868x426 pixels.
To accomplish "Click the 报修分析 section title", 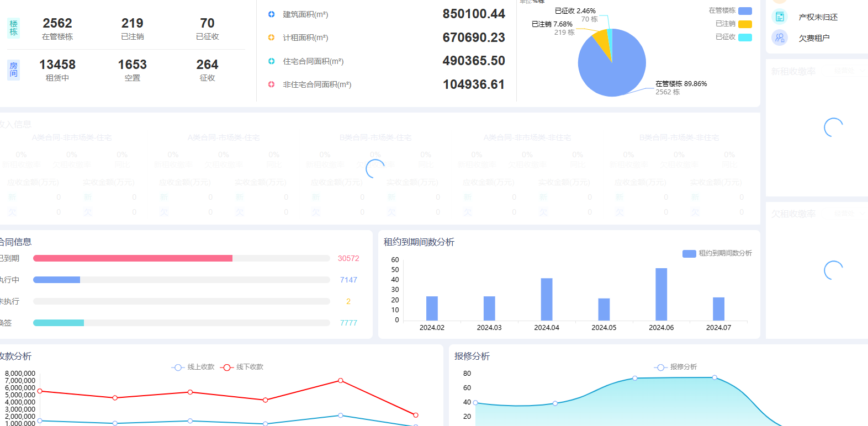I will pyautogui.click(x=472, y=356).
